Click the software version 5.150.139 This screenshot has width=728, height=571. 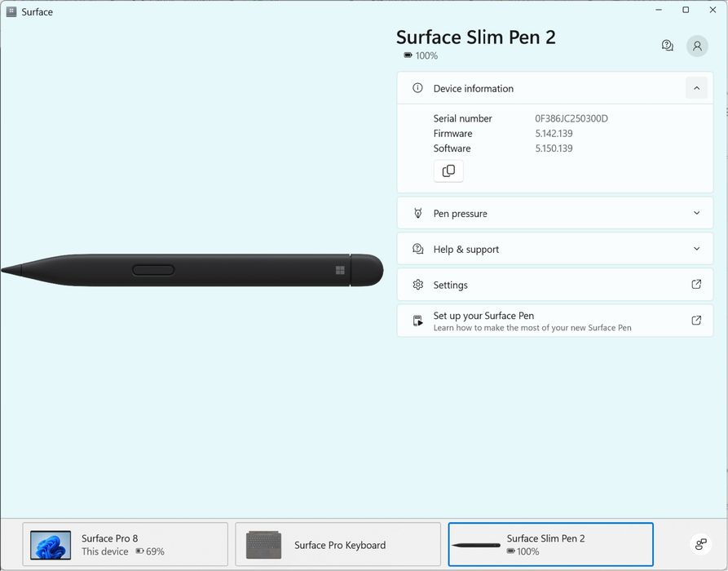pyautogui.click(x=554, y=148)
